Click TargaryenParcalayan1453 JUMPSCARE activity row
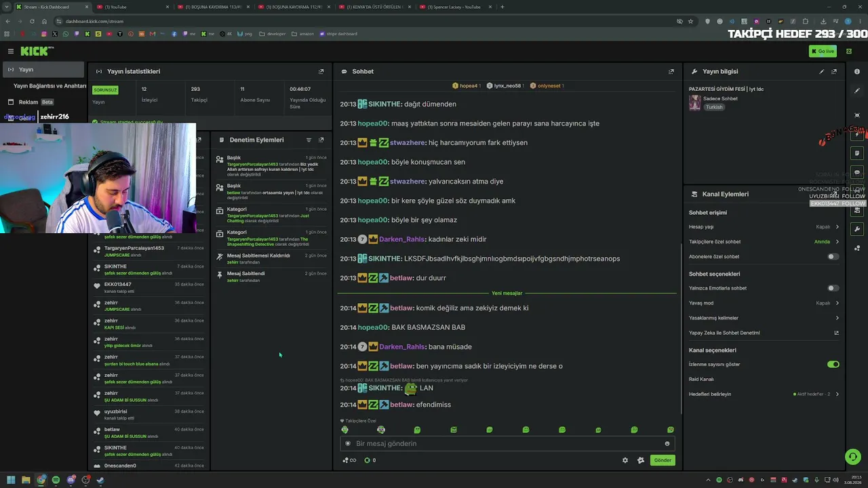 click(149, 251)
